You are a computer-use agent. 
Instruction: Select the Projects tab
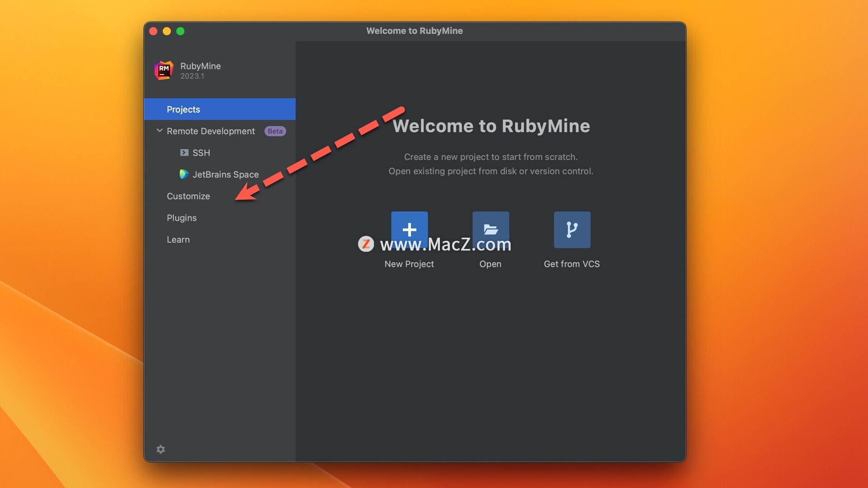tap(220, 109)
